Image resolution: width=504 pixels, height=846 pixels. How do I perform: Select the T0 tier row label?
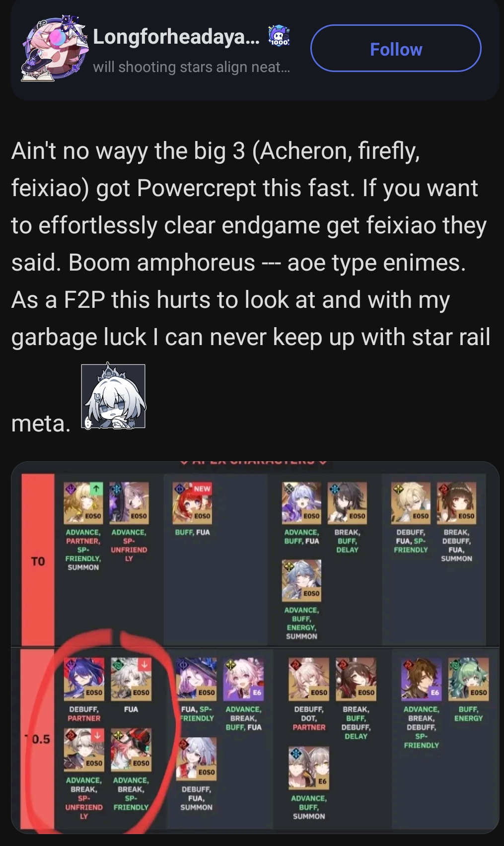[x=38, y=561]
